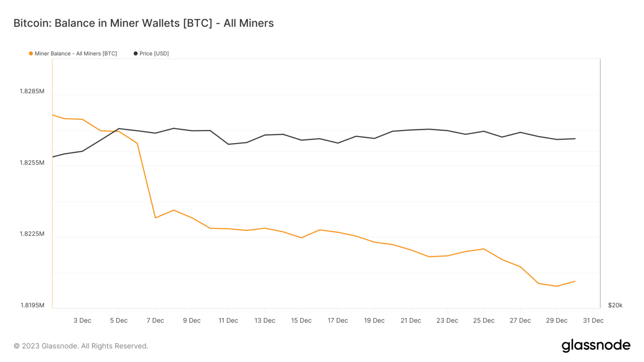Click the glassnode logo

(596, 346)
